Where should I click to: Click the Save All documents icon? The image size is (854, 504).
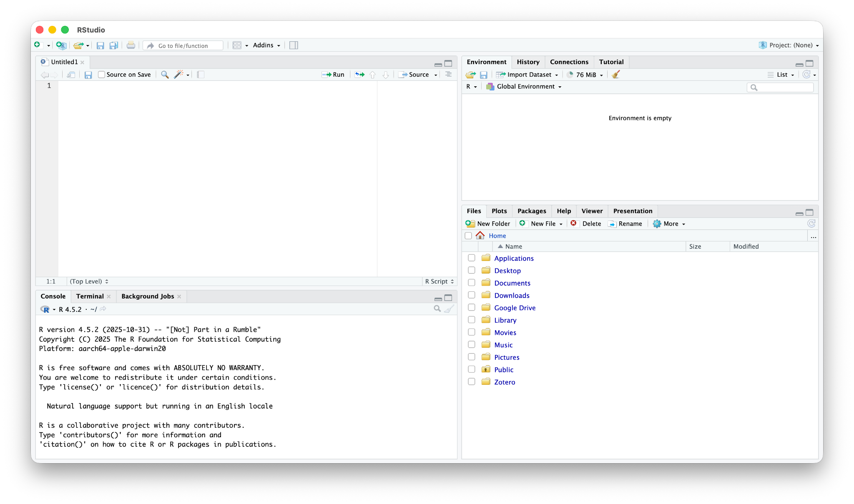pos(113,45)
